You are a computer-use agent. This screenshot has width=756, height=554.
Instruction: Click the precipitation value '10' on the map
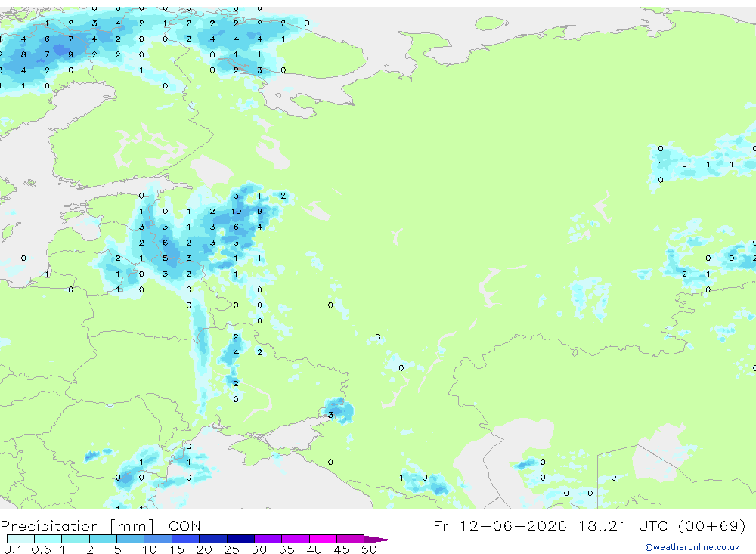pyautogui.click(x=236, y=211)
